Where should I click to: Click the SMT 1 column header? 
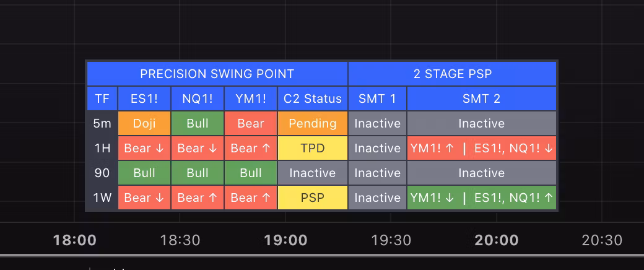coord(377,98)
